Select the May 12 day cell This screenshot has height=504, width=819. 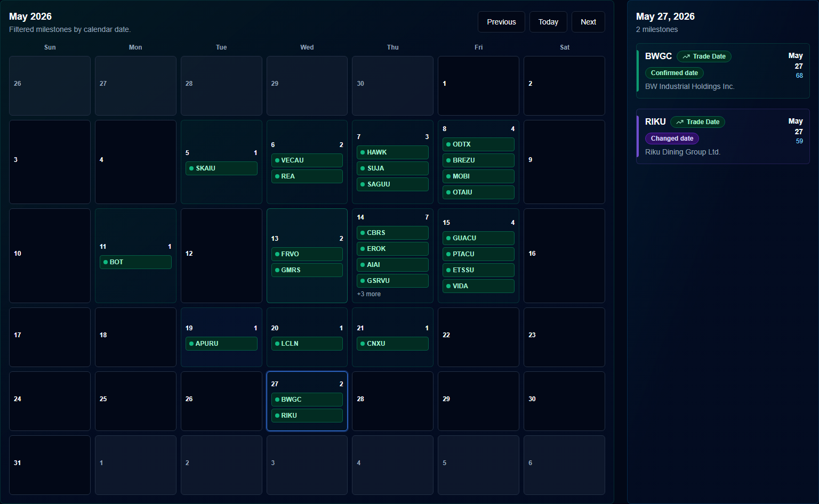coord(221,256)
